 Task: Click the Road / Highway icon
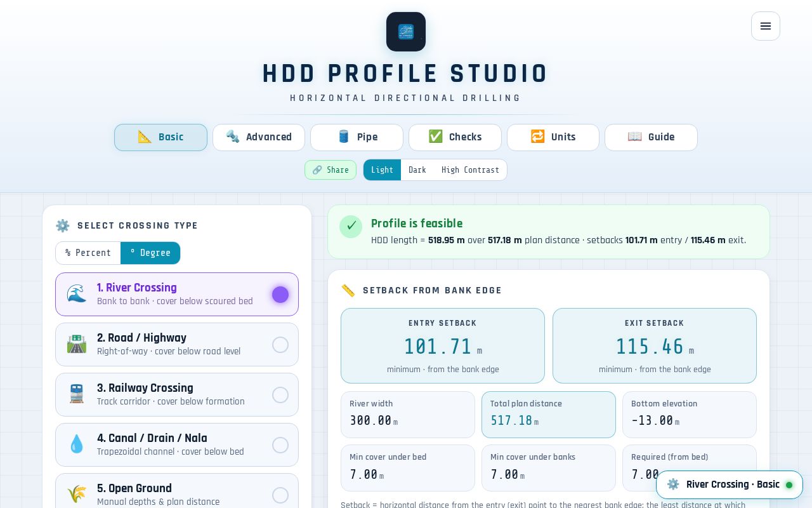tap(77, 344)
